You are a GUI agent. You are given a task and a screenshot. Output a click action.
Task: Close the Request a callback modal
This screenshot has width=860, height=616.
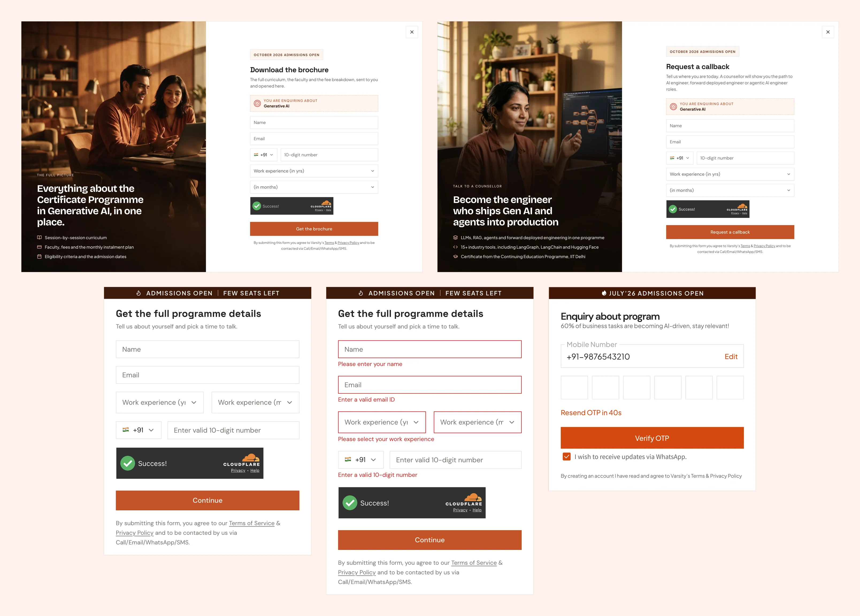828,32
